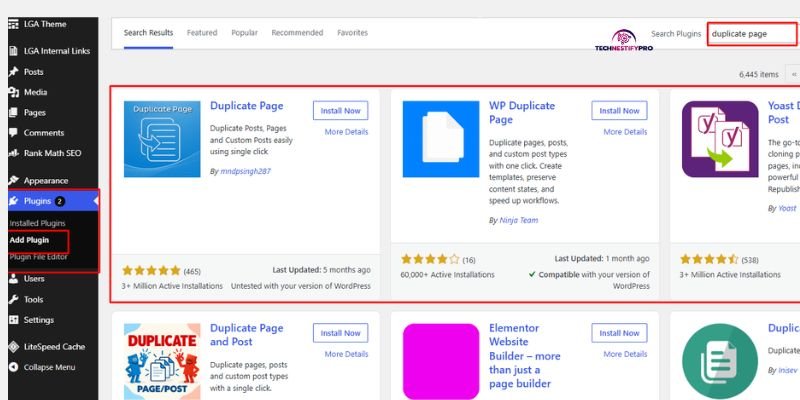Image resolution: width=800 pixels, height=400 pixels.
Task: Open the Duplicate Page plugin title link
Action: pyautogui.click(x=246, y=106)
